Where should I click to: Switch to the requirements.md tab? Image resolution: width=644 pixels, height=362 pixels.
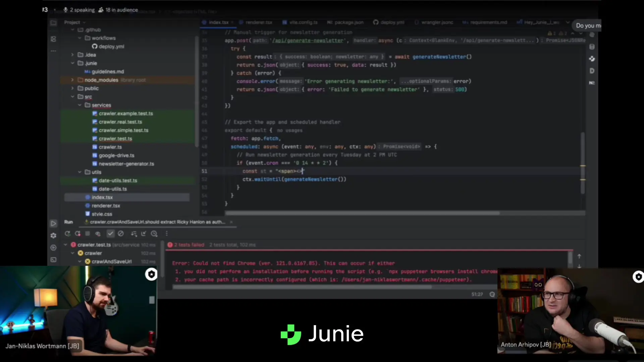click(x=485, y=22)
